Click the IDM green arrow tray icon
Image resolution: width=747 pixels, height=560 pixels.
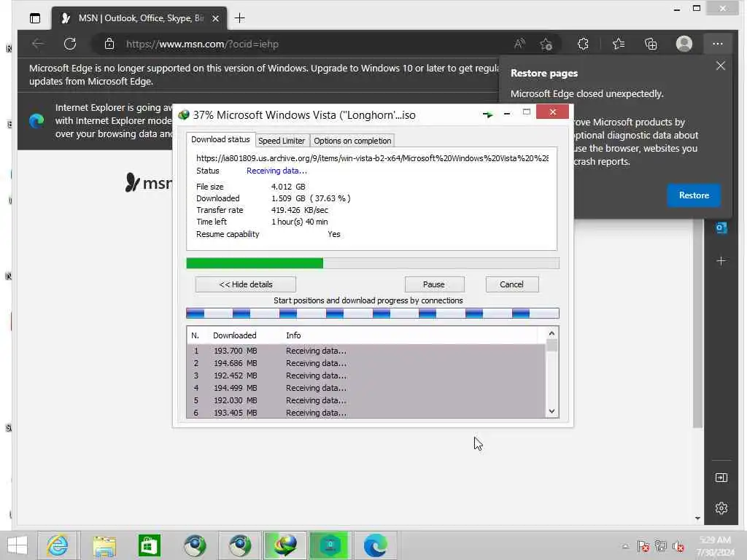pos(487,114)
